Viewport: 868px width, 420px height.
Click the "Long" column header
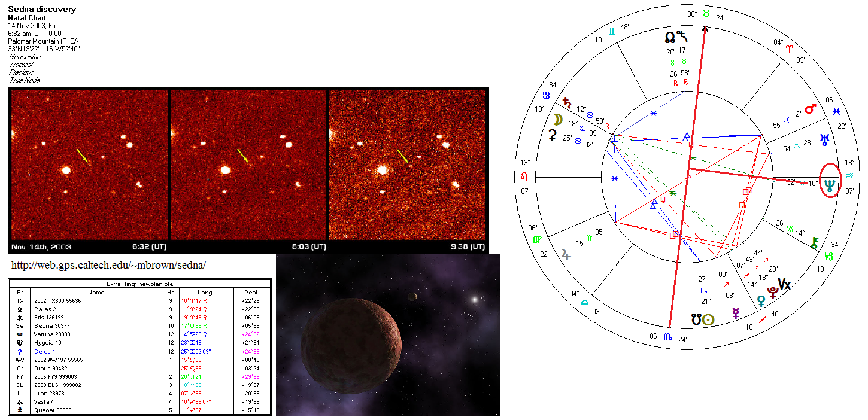(x=206, y=292)
